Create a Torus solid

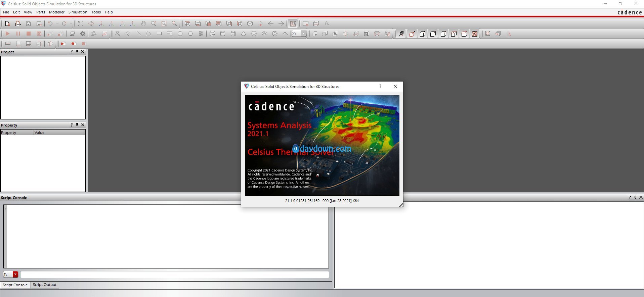pyautogui.click(x=264, y=34)
